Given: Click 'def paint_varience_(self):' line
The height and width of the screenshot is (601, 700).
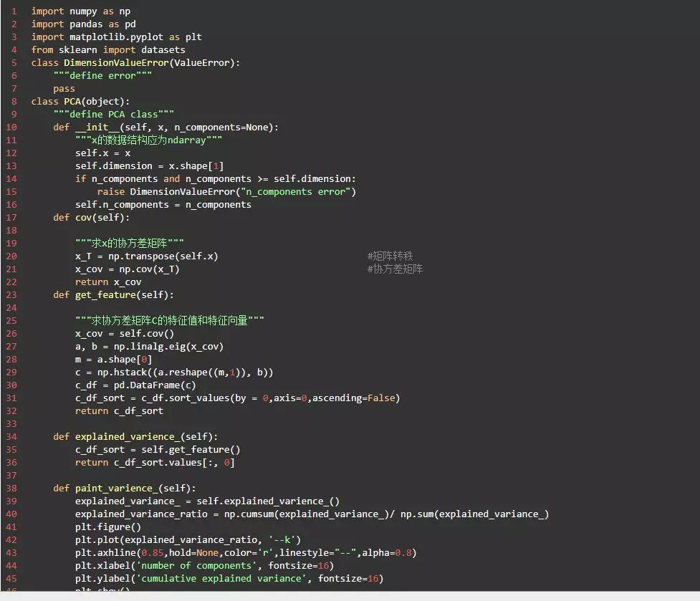Looking at the screenshot, I should click(125, 489).
